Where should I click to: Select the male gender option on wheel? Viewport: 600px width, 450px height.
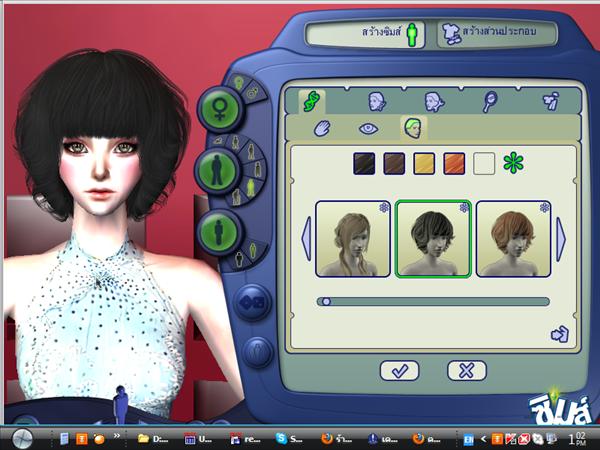253,93
